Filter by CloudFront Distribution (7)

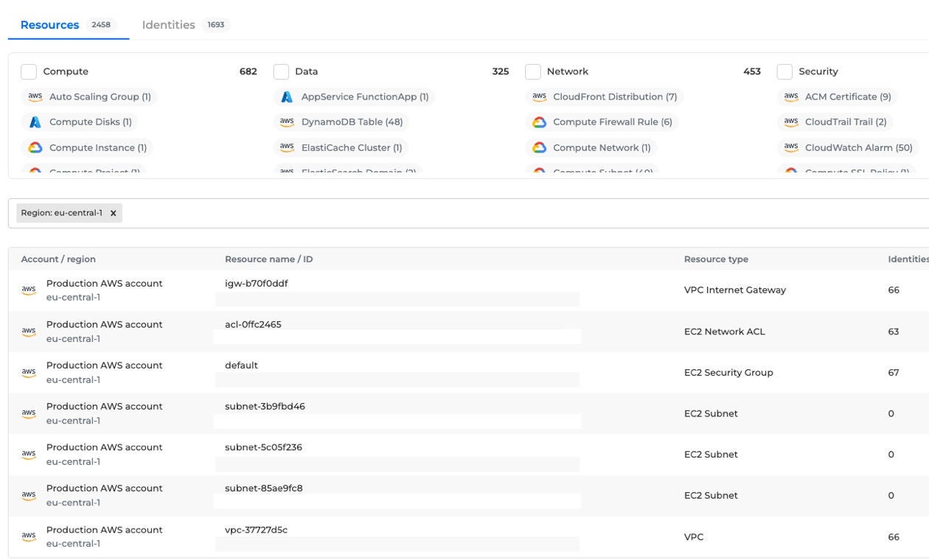(x=605, y=97)
